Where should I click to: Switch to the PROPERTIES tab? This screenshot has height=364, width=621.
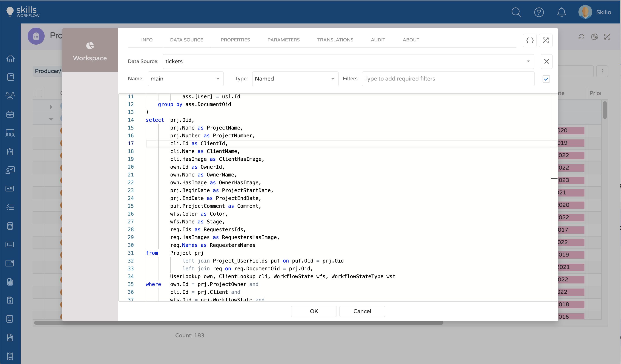pyautogui.click(x=235, y=40)
